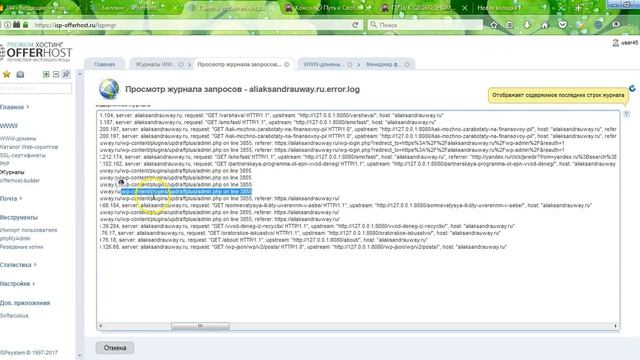This screenshot has width=640, height=360.
Task: Click the /oratorskoe-iskusstvo/ request log line
Action: pos(300,233)
